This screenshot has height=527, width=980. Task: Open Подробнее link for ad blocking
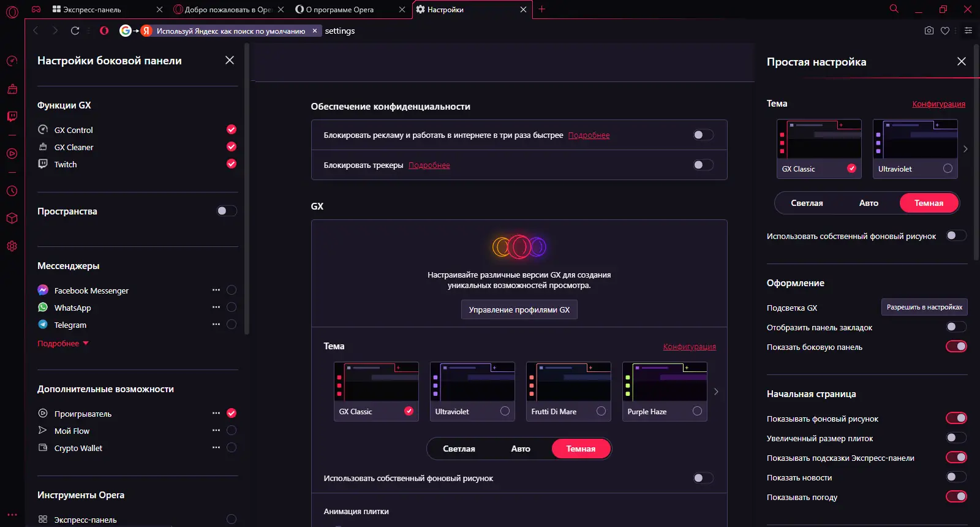[589, 135]
